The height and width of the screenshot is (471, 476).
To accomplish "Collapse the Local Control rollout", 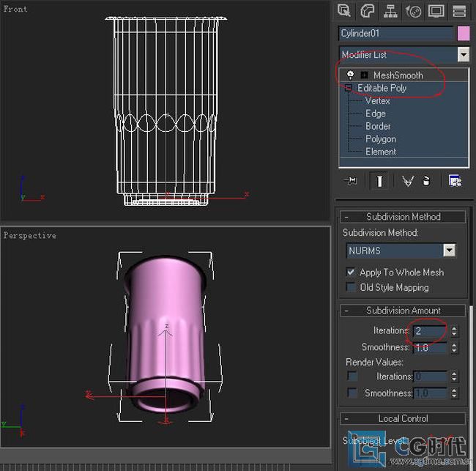I will [x=403, y=418].
